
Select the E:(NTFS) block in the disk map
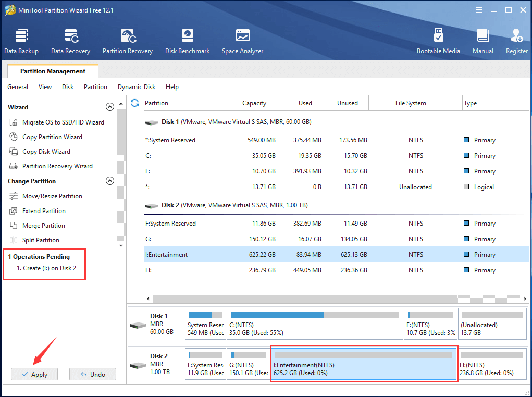tap(430, 324)
